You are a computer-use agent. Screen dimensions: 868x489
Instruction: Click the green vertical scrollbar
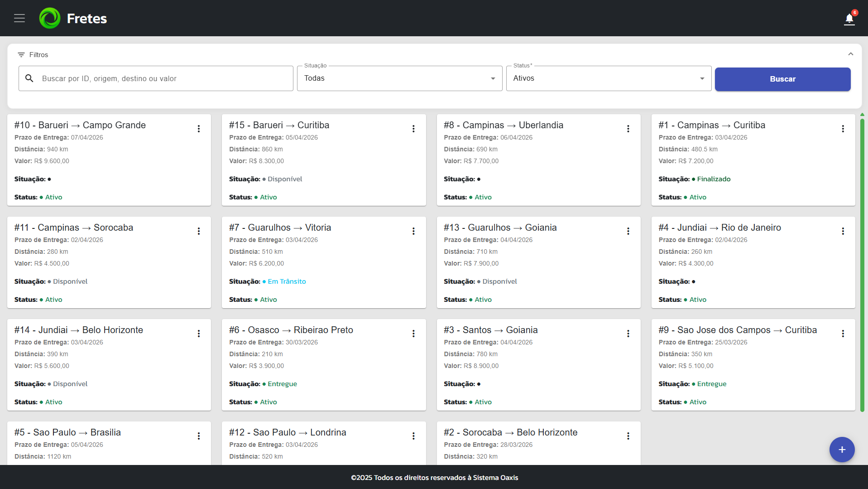click(862, 263)
